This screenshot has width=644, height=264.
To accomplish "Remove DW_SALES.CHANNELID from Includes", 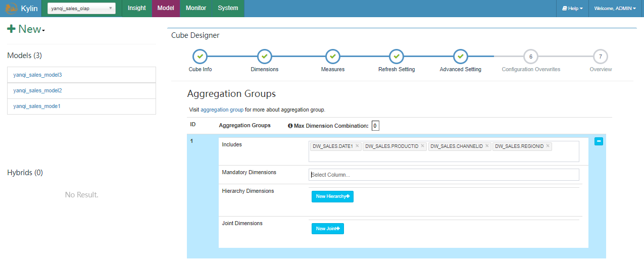I will 487,146.
